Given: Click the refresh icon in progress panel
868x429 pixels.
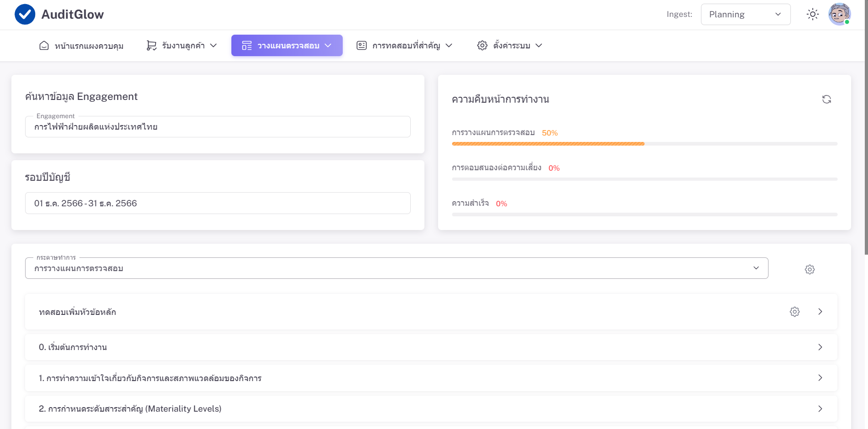Looking at the screenshot, I should point(826,99).
